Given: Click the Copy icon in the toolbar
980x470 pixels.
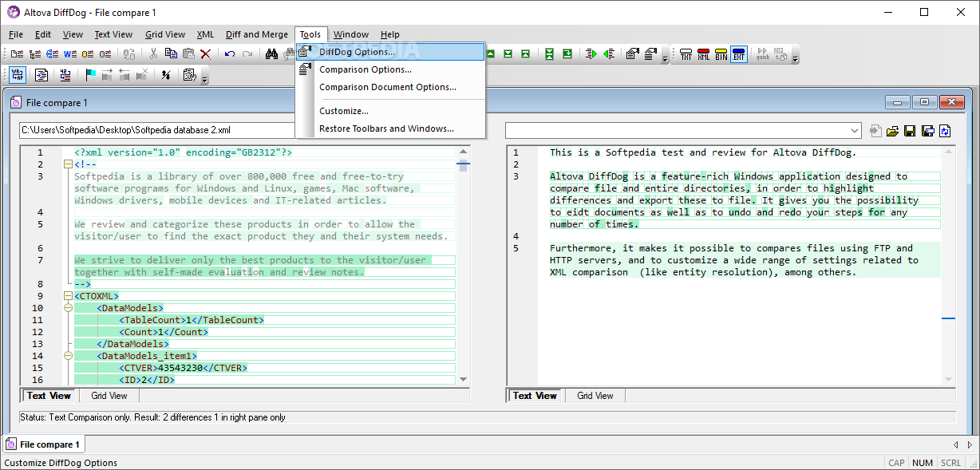Looking at the screenshot, I should pyautogui.click(x=171, y=54).
